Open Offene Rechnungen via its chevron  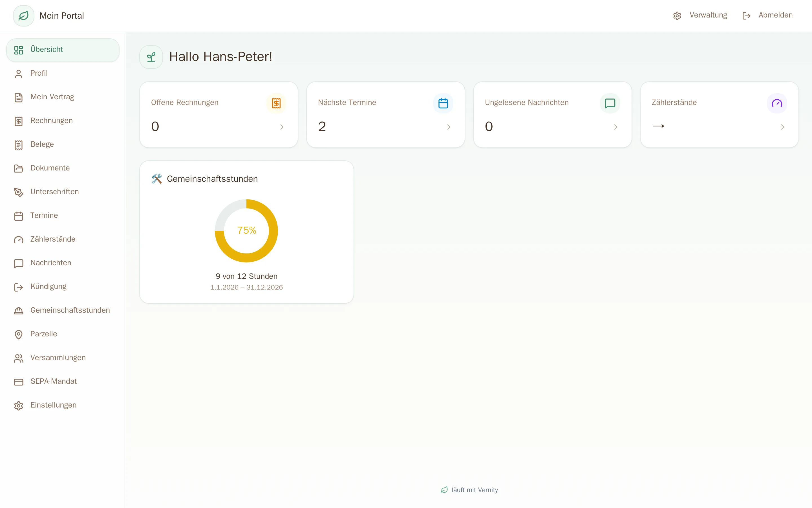coord(282,127)
